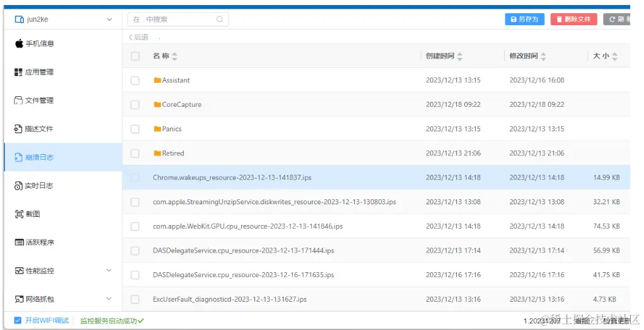Open 截图 in sidebar
The image size is (644, 330).
tap(63, 214)
